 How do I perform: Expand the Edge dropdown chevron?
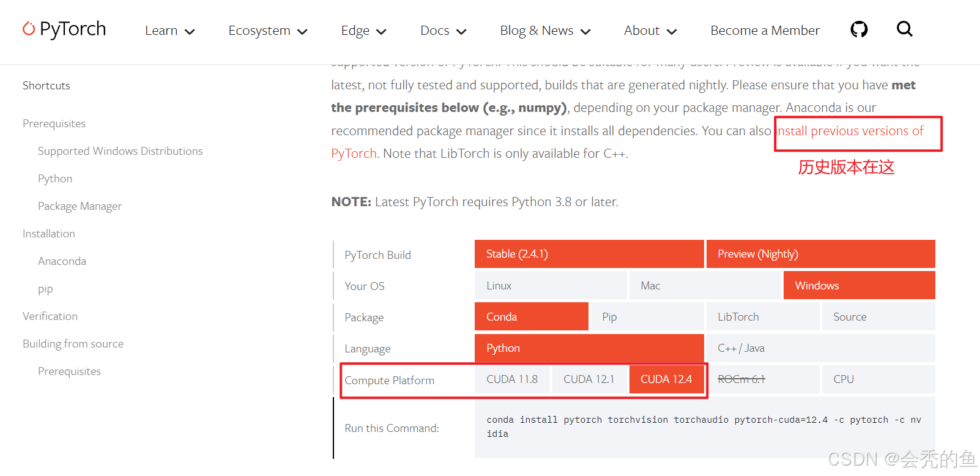pos(381,32)
